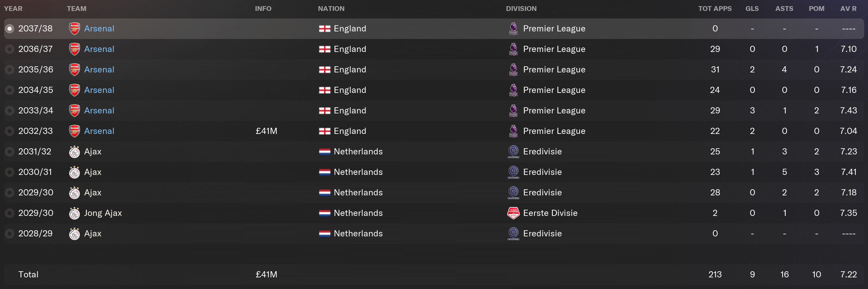Click Netherlands flag in 2028/29 row
Screen dimensions: 868x289
325,234
